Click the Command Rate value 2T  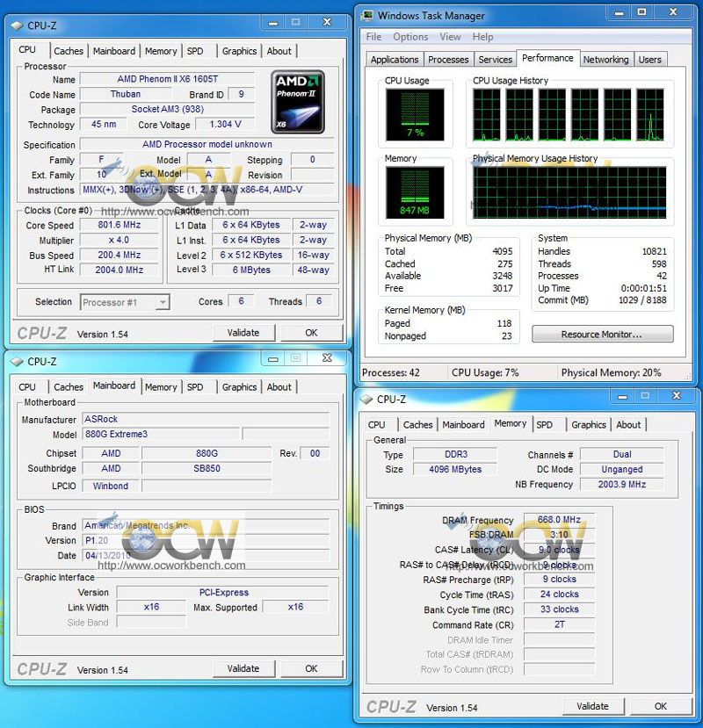coord(559,624)
